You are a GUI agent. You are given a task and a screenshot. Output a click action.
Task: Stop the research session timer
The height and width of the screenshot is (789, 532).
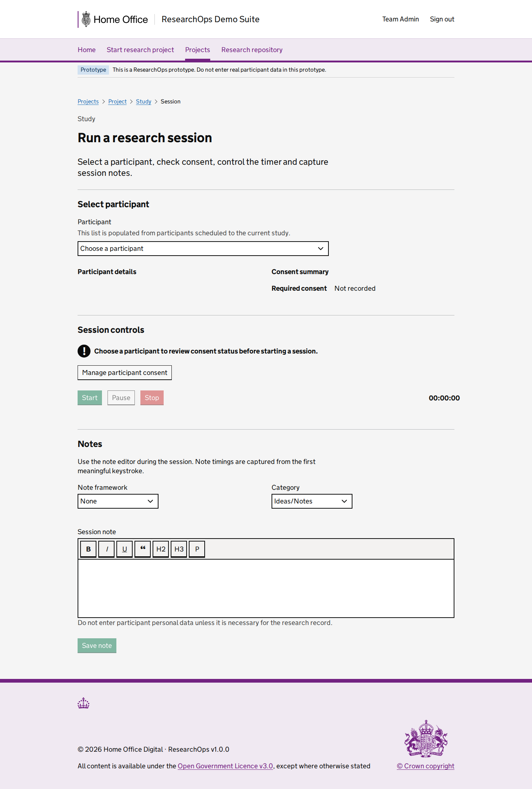(152, 397)
